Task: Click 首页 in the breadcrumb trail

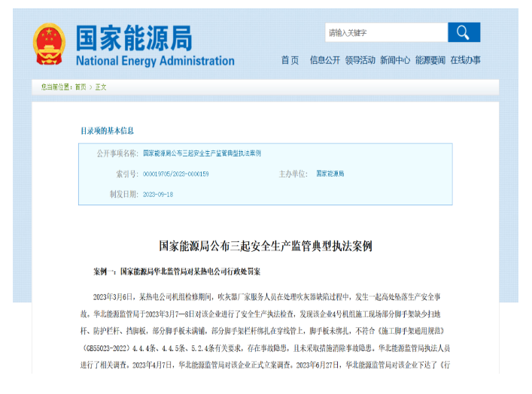Action: [80, 87]
